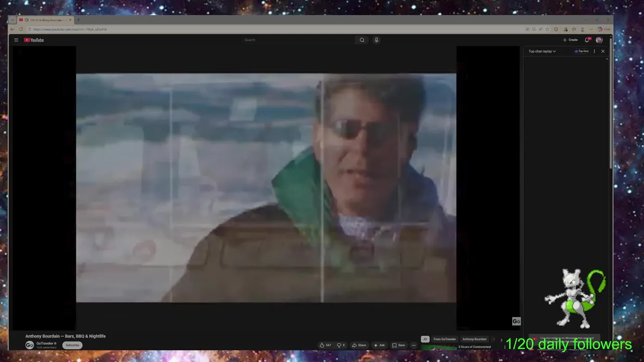The image size is (644, 362).
Task: Open the 3 Hours of Controversial video
Action: pos(474,347)
